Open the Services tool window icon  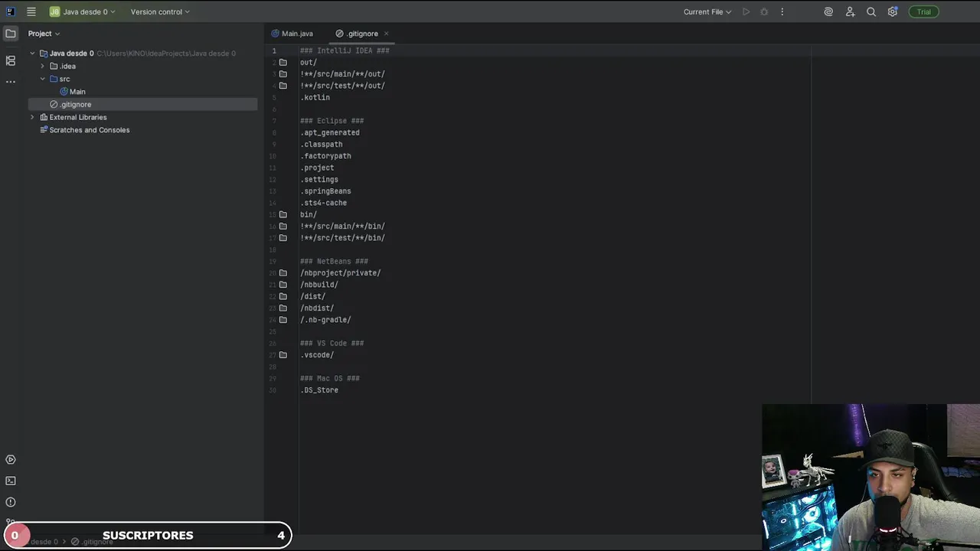point(11,460)
